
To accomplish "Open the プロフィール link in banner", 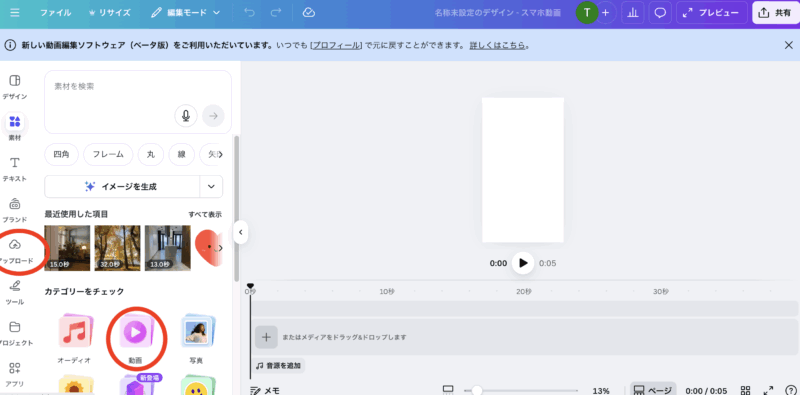I will tap(336, 45).
